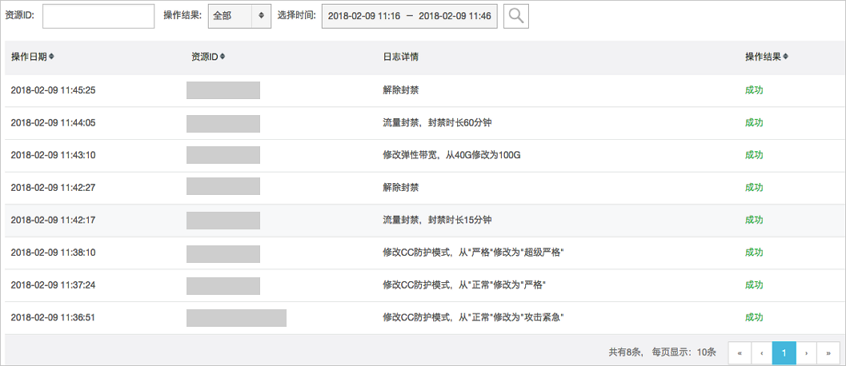Click the 成功 result in 11:36:51 row
The image size is (846, 366).
754,317
